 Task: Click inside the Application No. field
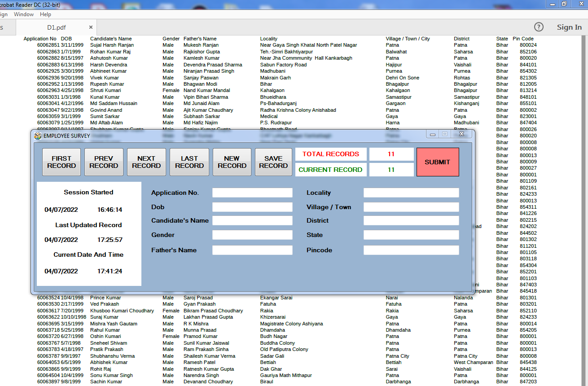pos(252,192)
